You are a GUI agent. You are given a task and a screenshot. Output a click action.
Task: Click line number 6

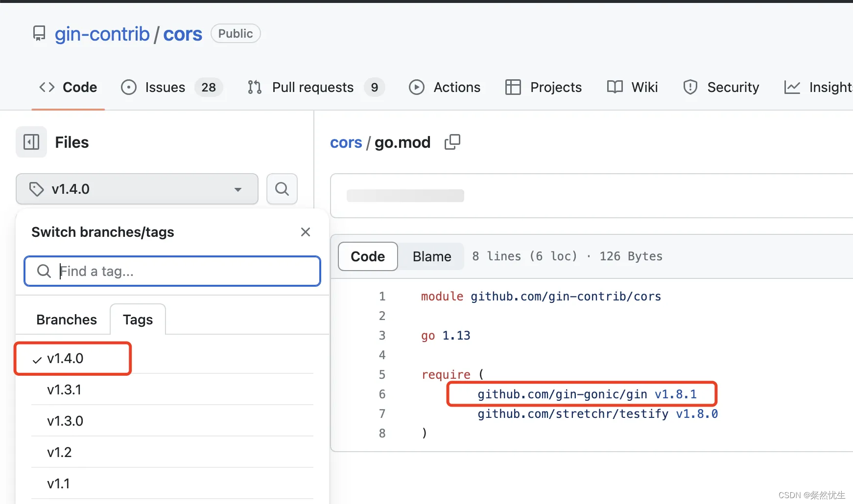pyautogui.click(x=382, y=394)
